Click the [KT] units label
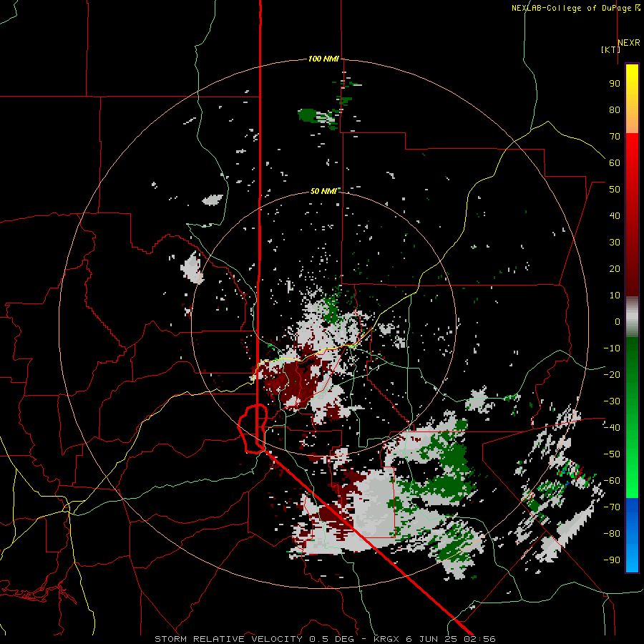644x644 pixels. coord(611,49)
